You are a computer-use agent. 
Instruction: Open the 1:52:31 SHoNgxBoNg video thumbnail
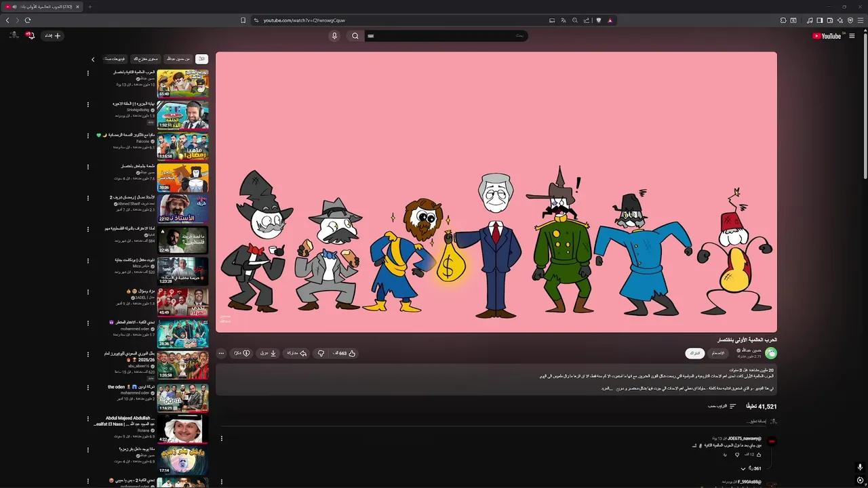[183, 115]
